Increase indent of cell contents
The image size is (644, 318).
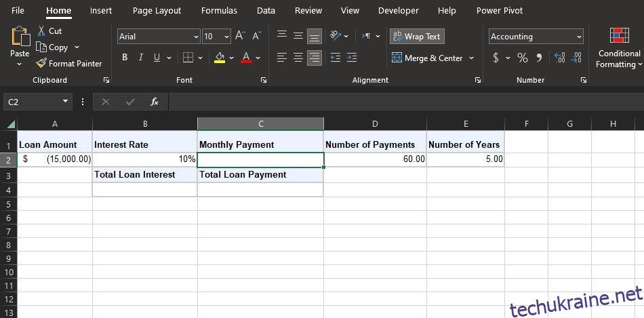click(x=352, y=58)
